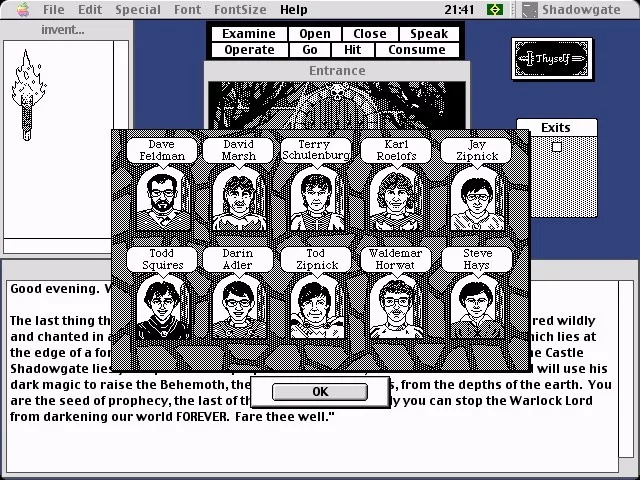
Task: Click the flag keyboard layout icon
Action: coord(495,9)
